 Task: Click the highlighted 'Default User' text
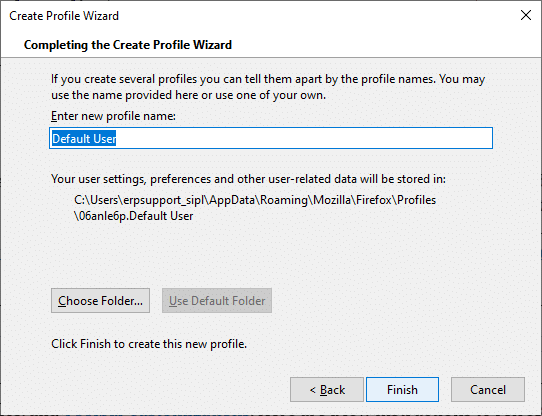point(84,139)
